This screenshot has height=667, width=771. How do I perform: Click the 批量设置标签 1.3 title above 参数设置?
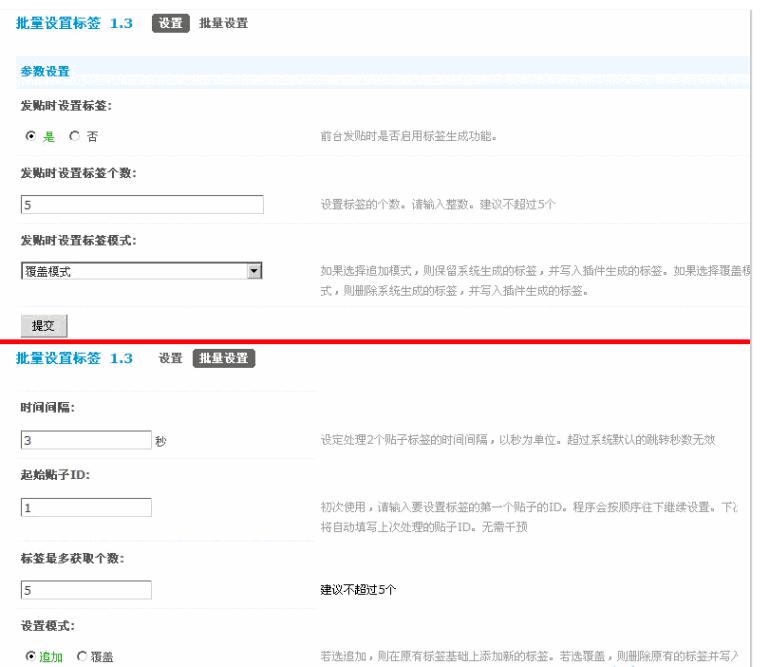coord(77,23)
